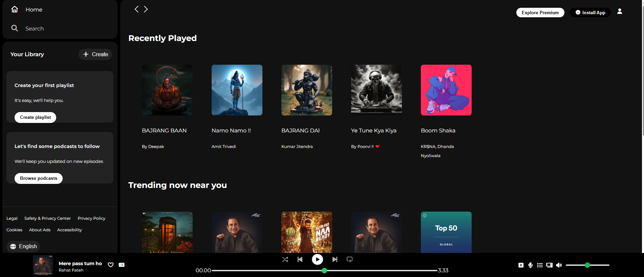The height and width of the screenshot is (277, 644).
Task: Open BAJRANG DAI album cover
Action: [x=307, y=90]
